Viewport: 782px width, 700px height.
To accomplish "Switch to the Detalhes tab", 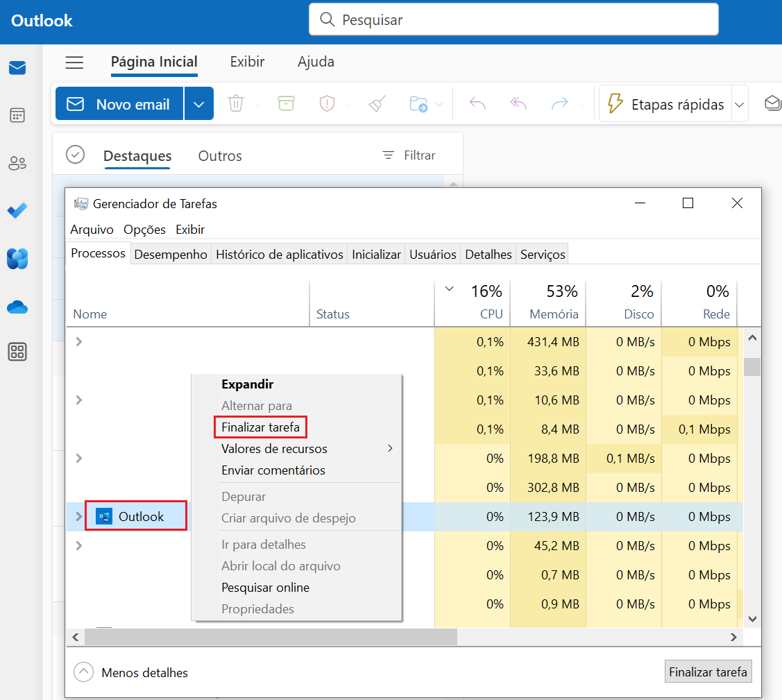I will click(488, 255).
